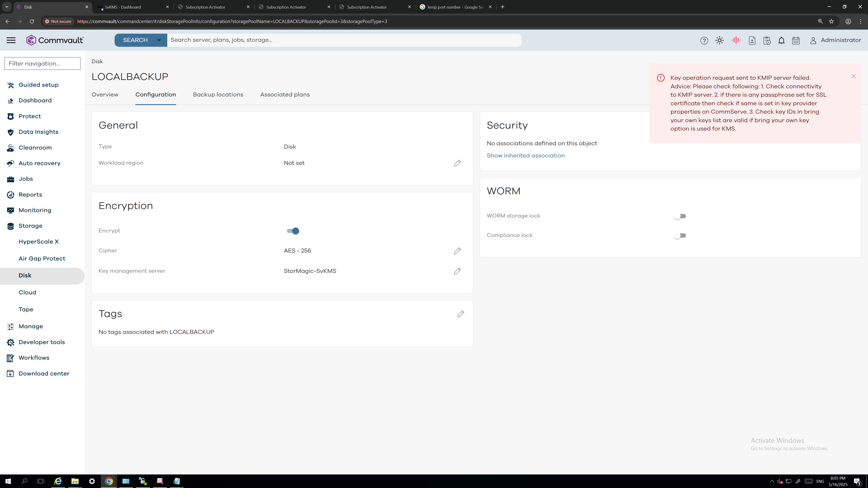868x488 pixels.
Task: Open Download center in sidebar
Action: click(44, 373)
